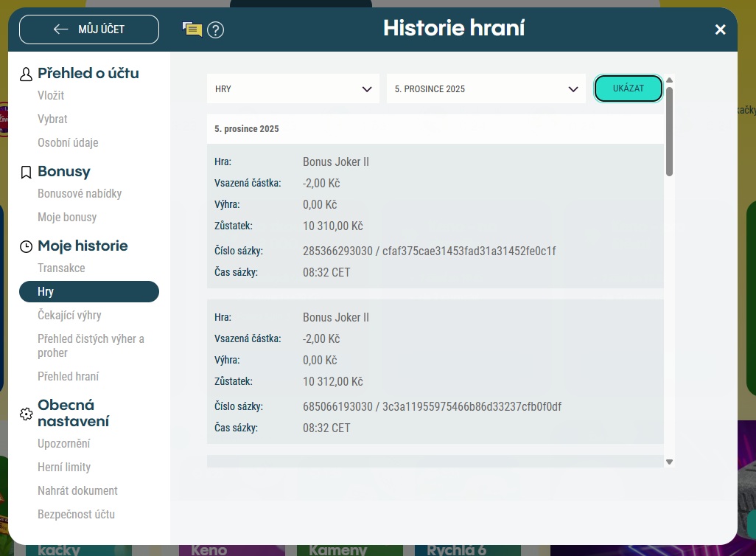Click the Bonusy bookmark icon
This screenshot has height=556, width=756.
tap(27, 172)
